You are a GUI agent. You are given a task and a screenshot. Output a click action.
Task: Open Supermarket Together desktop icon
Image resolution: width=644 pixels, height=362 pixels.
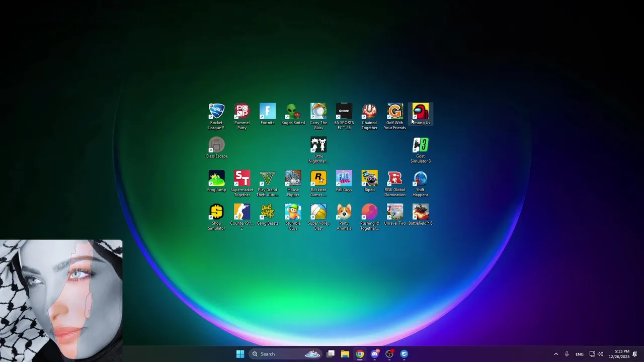click(242, 184)
